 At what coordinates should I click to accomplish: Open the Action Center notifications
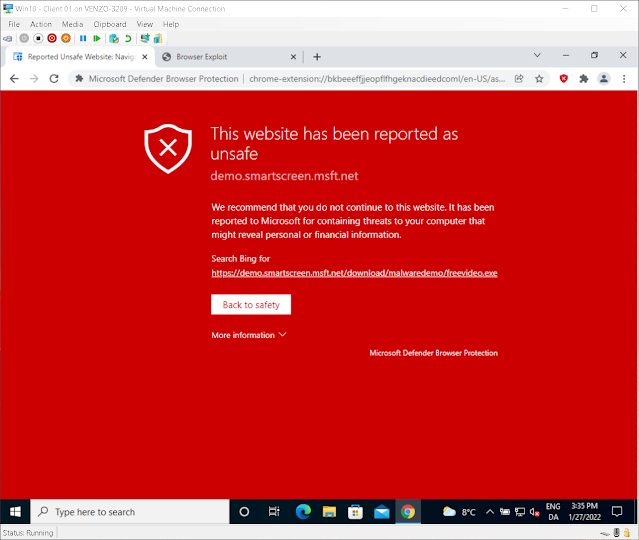pyautogui.click(x=617, y=511)
